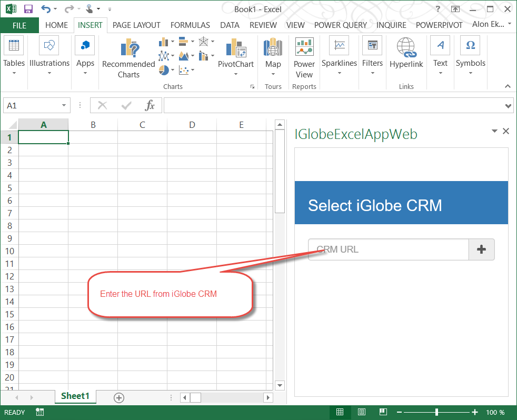Screen dimensions: 517x420
Task: Click the Insert Function fx button
Action: pos(150,105)
